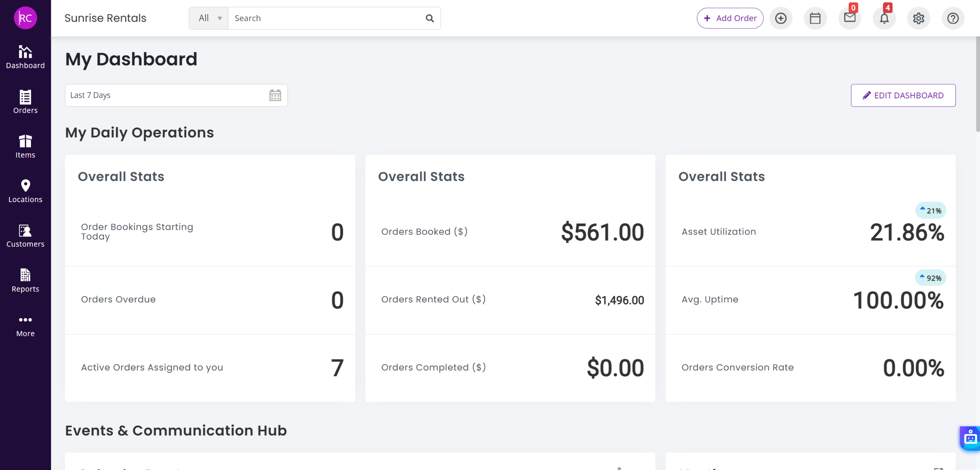Image resolution: width=980 pixels, height=470 pixels.
Task: Open the settings gear icon
Action: pyautogui.click(x=918, y=18)
